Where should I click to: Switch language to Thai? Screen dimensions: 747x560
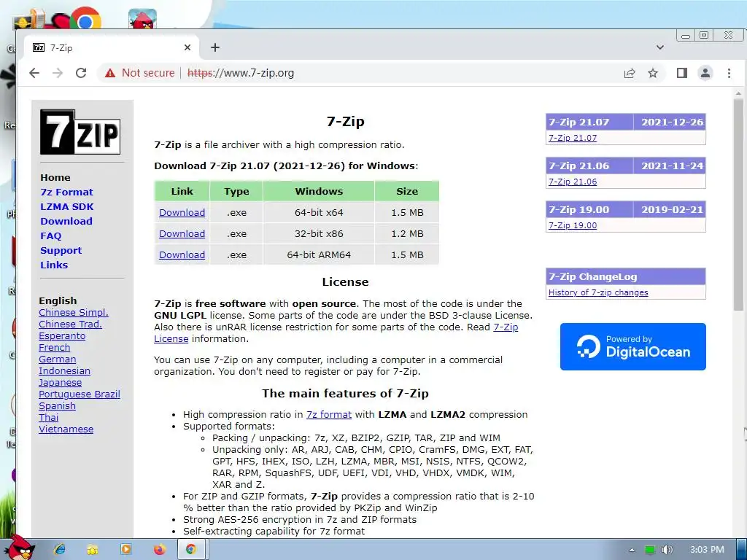[x=49, y=418]
